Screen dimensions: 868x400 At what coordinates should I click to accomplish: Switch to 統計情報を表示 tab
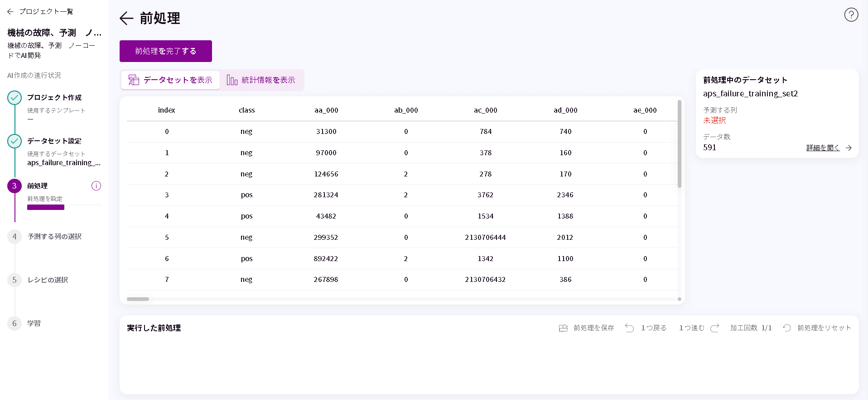(x=261, y=80)
